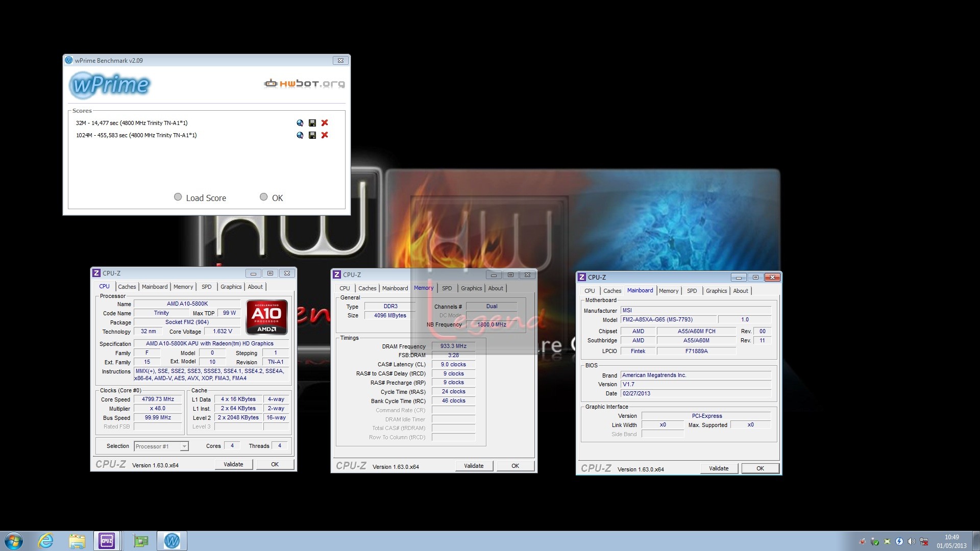Click the volume speaker tray icon
The height and width of the screenshot is (551, 980).
tap(911, 541)
